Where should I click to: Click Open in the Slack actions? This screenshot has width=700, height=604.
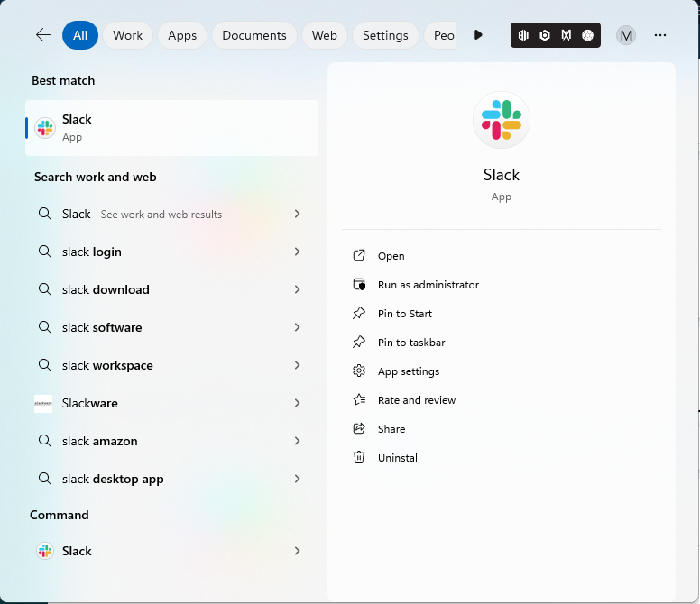click(391, 256)
